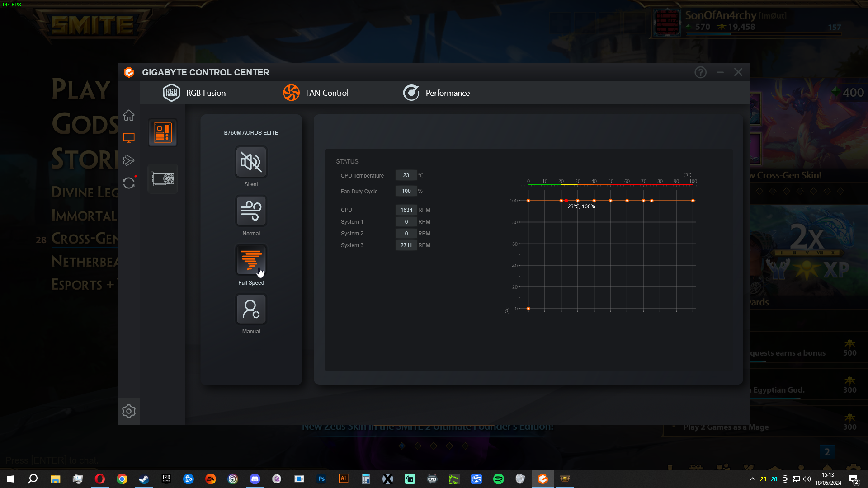Click the System 2 RPM value
The width and height of the screenshot is (868, 488).
(x=406, y=234)
